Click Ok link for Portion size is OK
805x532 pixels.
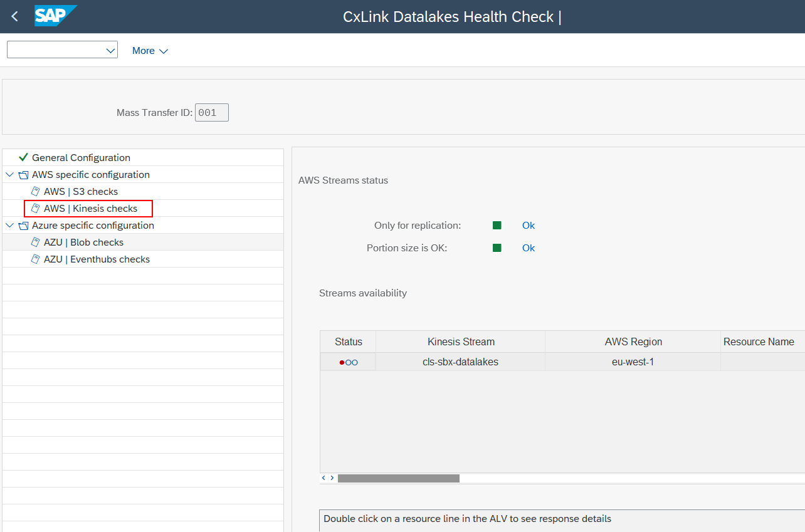pos(529,248)
